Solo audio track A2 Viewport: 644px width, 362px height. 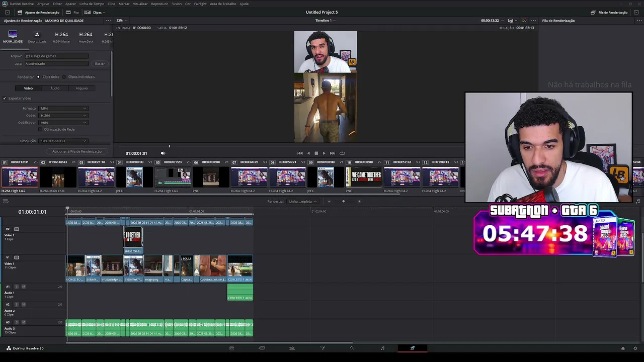pyautogui.click(x=17, y=305)
